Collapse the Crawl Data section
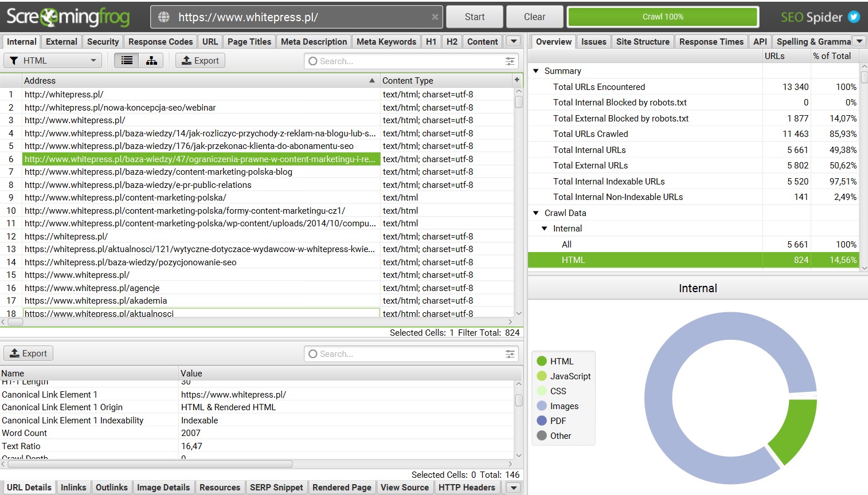868x495 pixels. tap(536, 213)
